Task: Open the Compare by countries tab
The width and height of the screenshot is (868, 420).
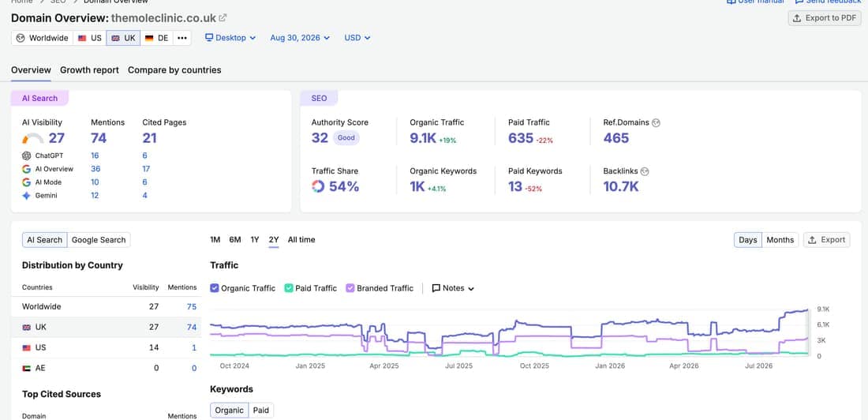Action: pos(174,70)
